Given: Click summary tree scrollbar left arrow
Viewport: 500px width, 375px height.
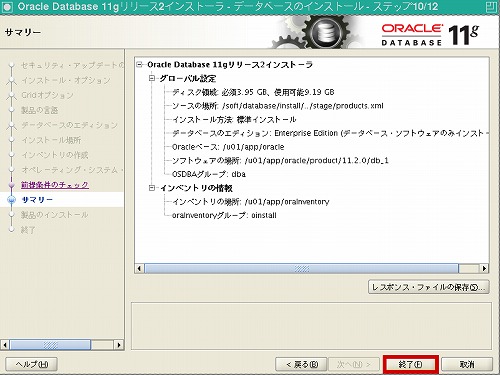Looking at the screenshot, I should pyautogui.click(x=139, y=268).
